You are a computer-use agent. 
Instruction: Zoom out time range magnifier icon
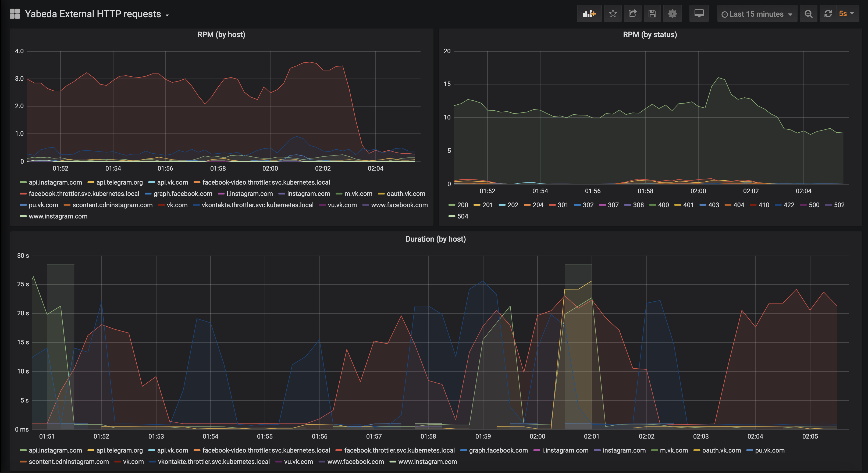pyautogui.click(x=808, y=14)
